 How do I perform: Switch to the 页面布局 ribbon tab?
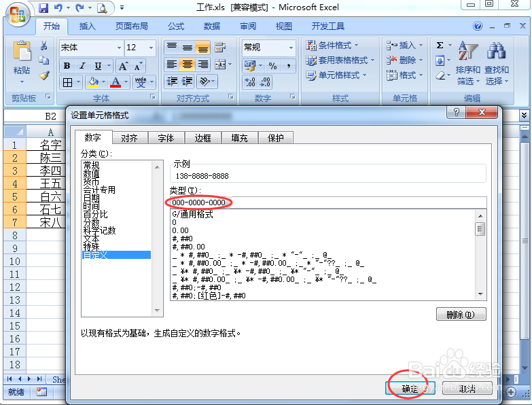point(132,26)
